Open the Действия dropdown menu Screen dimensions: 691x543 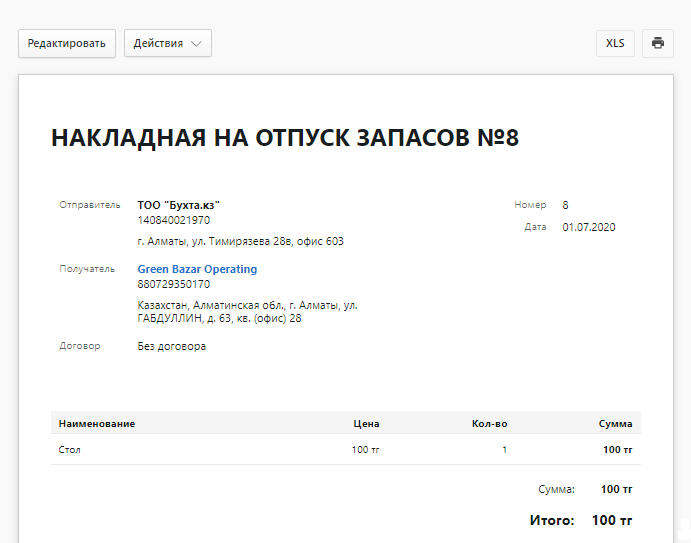(167, 43)
